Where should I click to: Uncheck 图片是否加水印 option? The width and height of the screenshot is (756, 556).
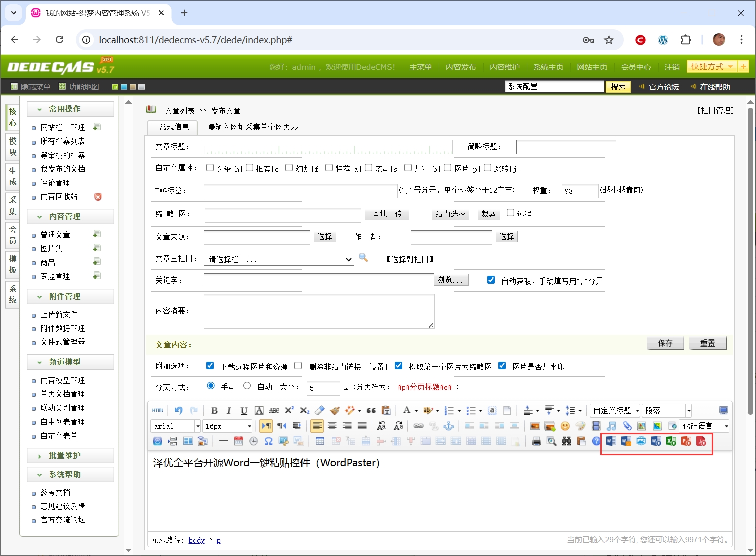point(502,366)
